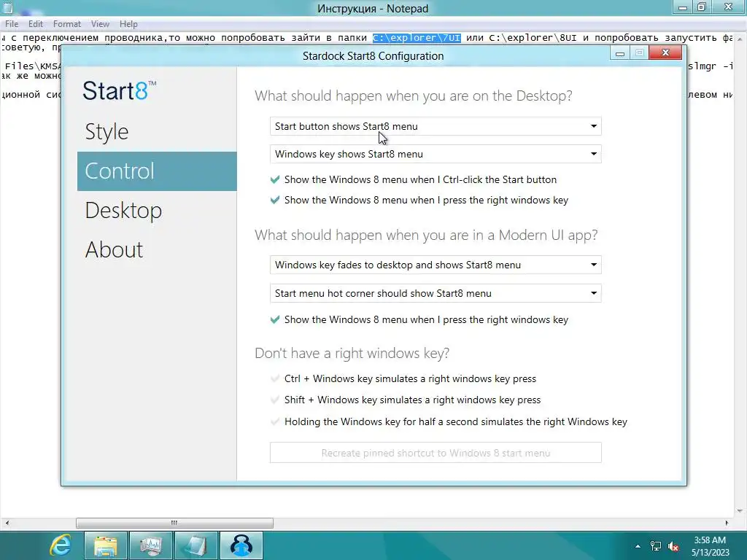Open Notepad Help menu

[x=128, y=24]
